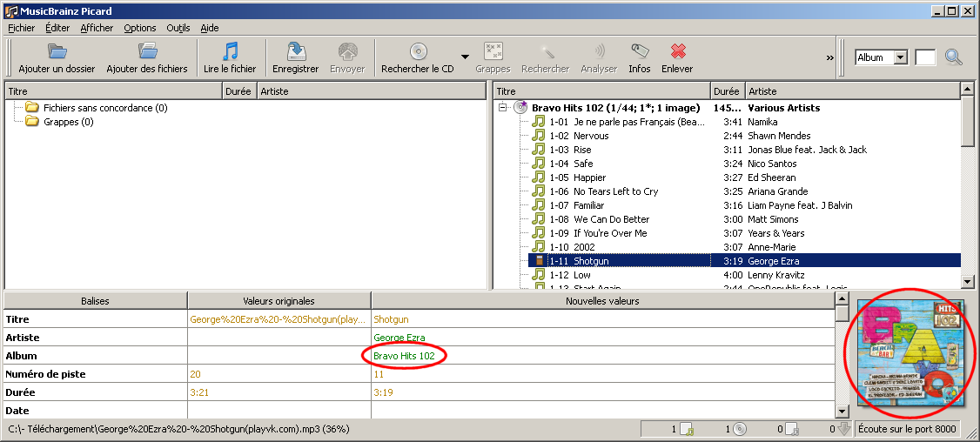The width and height of the screenshot is (980, 442).
Task: Click the Bravo Hits cover art thumbnail
Action: point(910,352)
